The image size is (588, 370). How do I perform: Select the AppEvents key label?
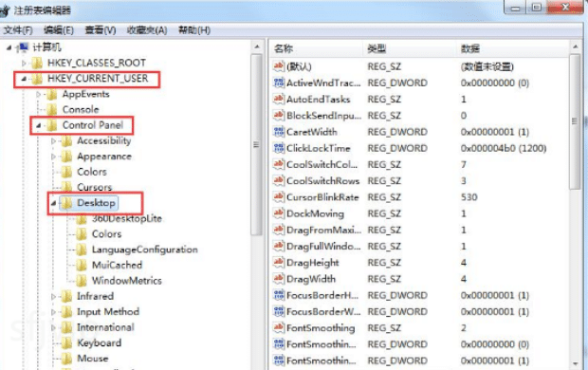pyautogui.click(x=86, y=94)
